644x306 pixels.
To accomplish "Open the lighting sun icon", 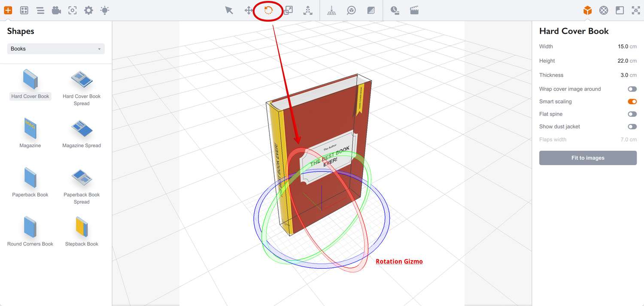I will [x=105, y=10].
